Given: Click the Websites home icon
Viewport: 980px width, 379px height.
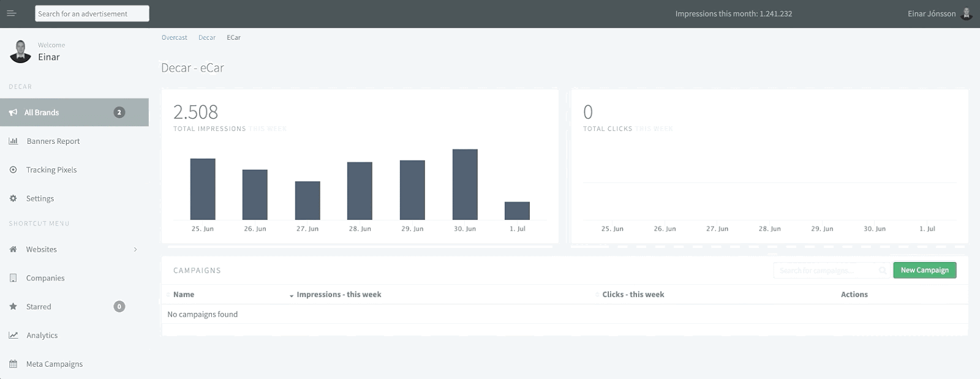Looking at the screenshot, I should [x=13, y=249].
